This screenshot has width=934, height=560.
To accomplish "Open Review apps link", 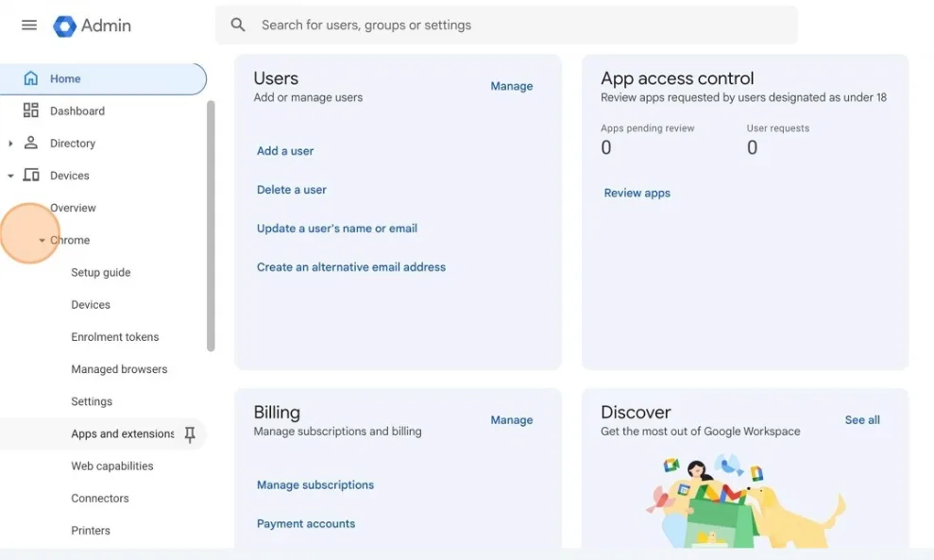I will pyautogui.click(x=637, y=193).
